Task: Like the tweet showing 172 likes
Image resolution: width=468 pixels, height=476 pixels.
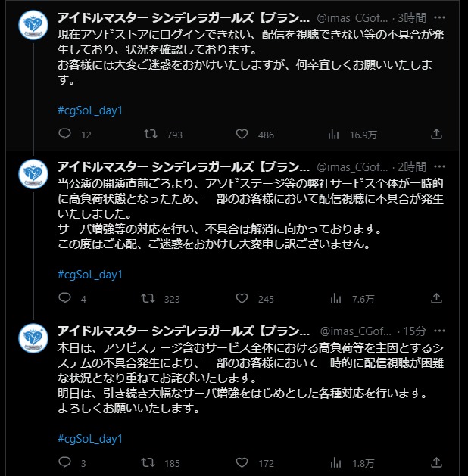Action: click(242, 462)
